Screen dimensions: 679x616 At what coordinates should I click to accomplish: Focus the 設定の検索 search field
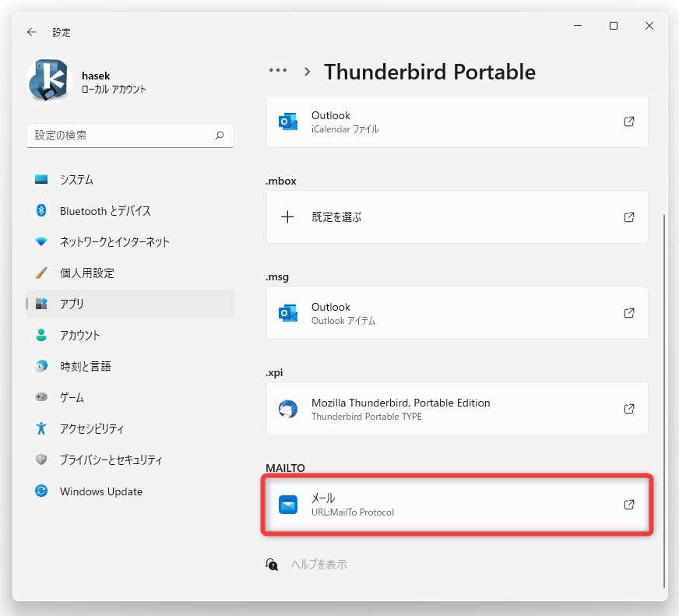click(x=130, y=136)
